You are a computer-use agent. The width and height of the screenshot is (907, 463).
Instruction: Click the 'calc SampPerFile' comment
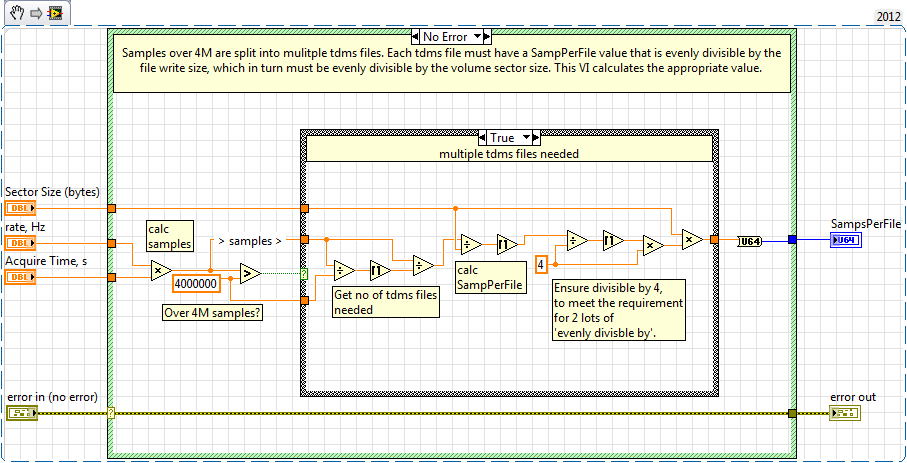(x=491, y=277)
